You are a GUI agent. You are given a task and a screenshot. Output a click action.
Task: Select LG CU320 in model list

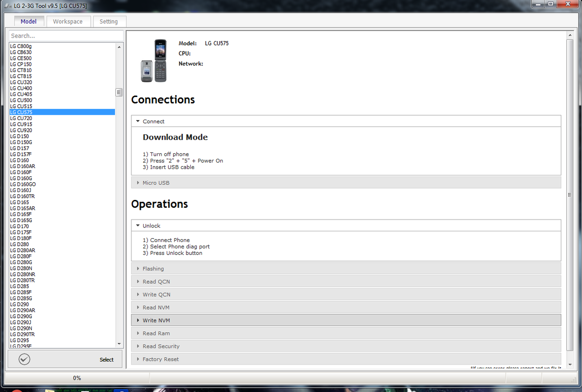tap(62, 82)
